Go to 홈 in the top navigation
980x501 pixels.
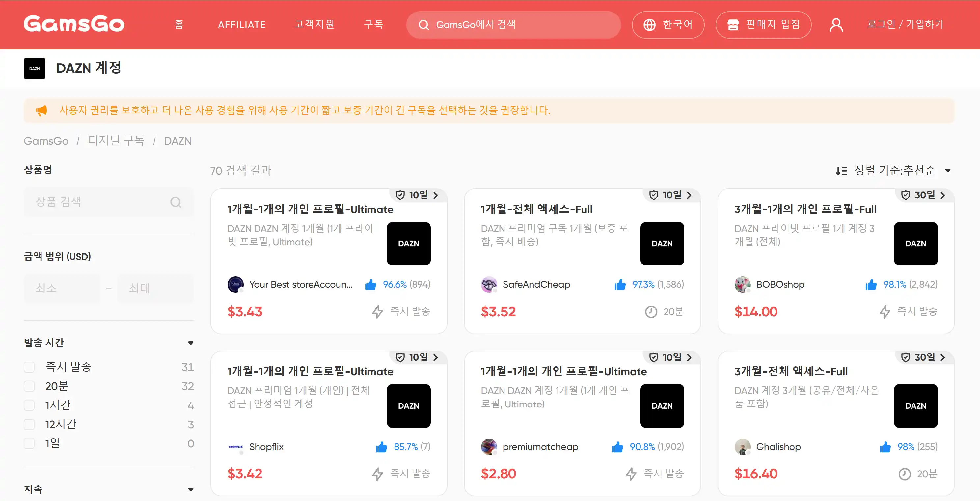coord(179,25)
